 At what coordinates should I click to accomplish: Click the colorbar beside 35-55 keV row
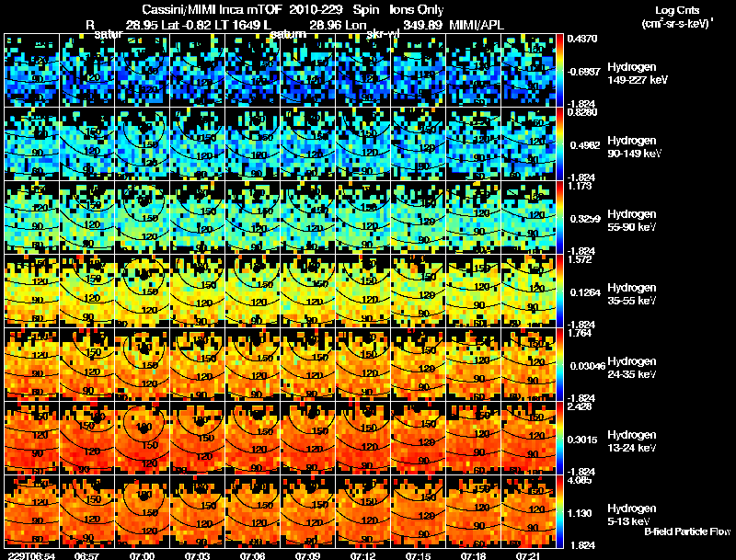tap(559, 291)
